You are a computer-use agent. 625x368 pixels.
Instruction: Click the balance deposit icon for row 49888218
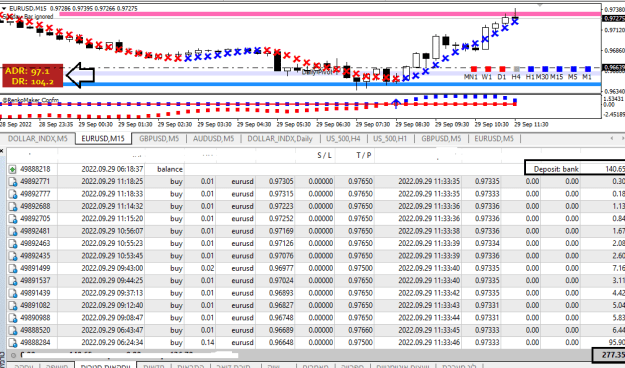[x=12, y=169]
